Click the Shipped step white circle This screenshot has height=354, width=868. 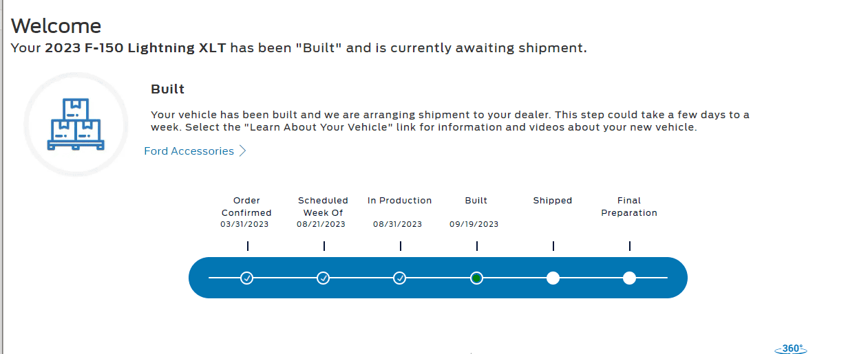click(x=553, y=278)
